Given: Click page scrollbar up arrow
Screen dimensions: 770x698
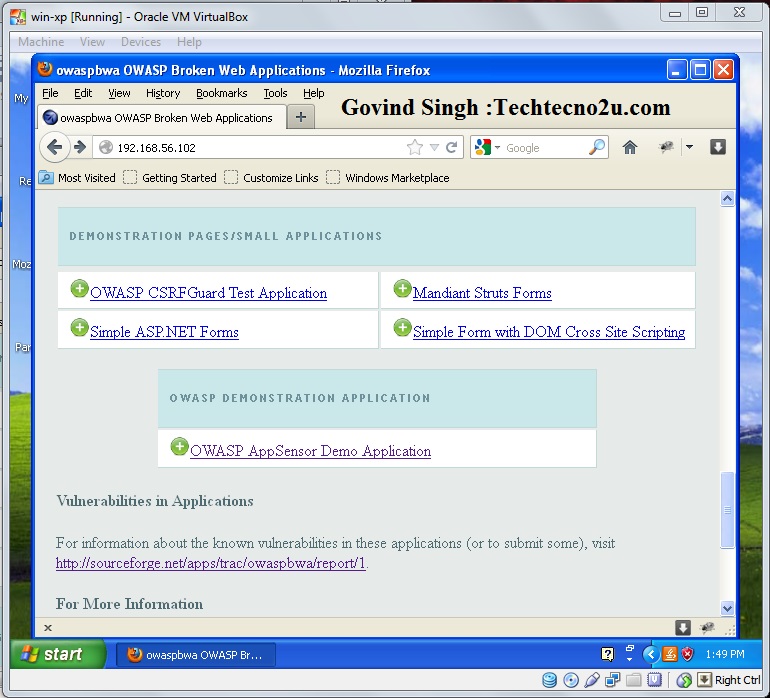Looking at the screenshot, I should [727, 199].
